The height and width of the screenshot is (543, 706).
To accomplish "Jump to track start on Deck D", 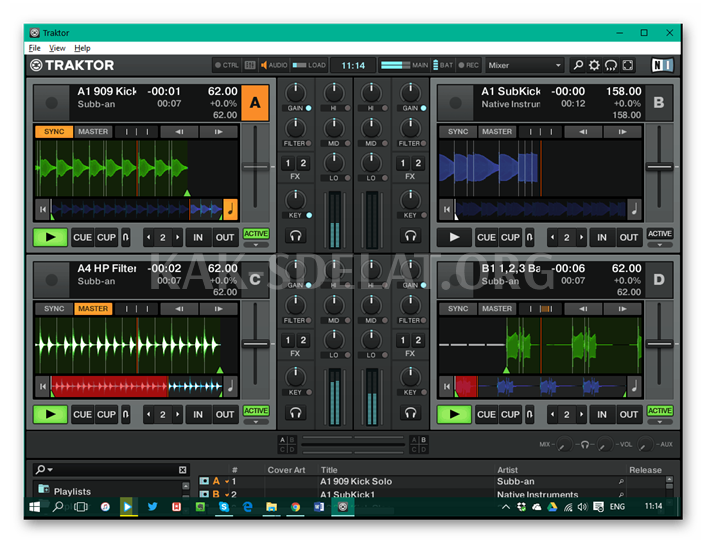I will (x=446, y=386).
